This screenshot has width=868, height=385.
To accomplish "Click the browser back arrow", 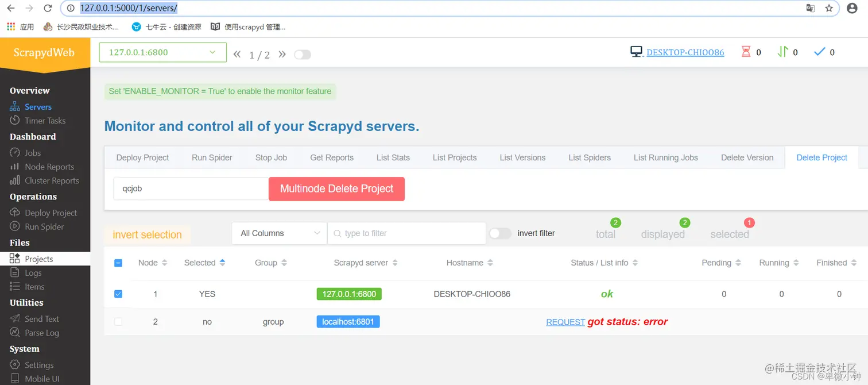I will point(11,8).
